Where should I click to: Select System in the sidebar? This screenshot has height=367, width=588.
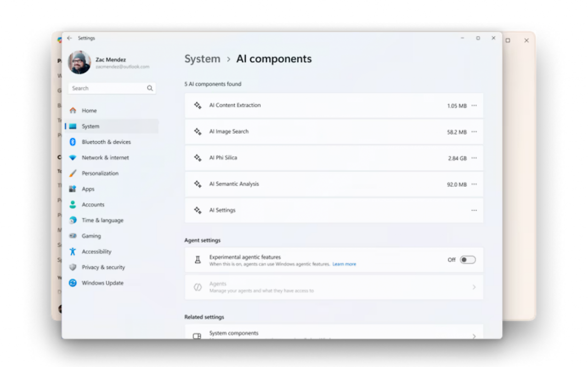112,126
